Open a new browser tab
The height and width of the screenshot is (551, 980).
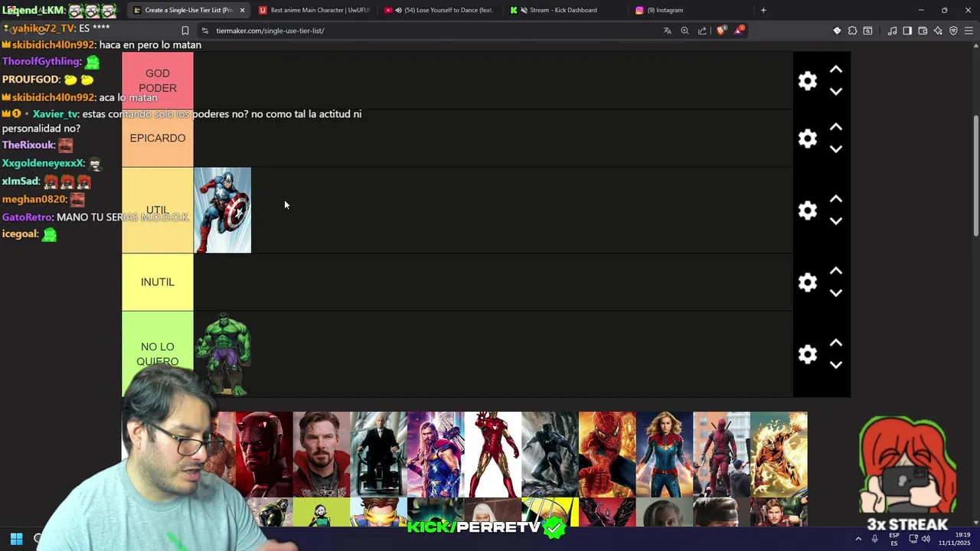coord(763,10)
